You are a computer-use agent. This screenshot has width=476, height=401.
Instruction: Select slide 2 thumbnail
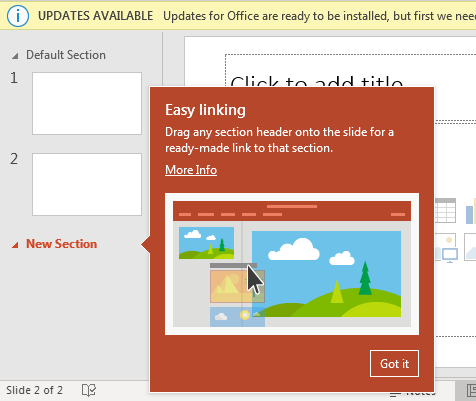87,184
